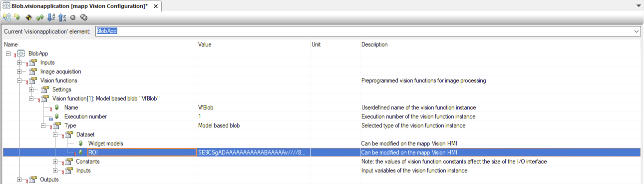This screenshot has height=184, width=644.
Task: Collapse the BlobApp root node
Action: 8,53
